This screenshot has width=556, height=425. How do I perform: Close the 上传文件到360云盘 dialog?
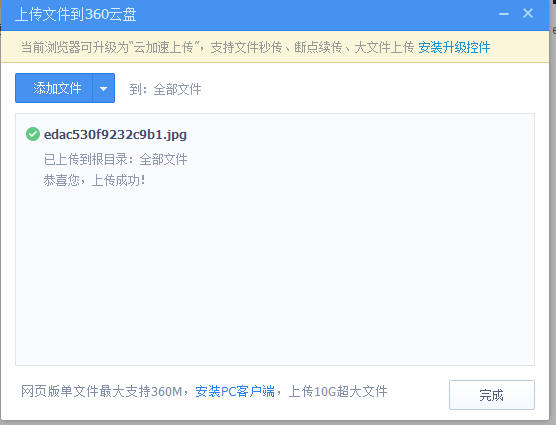[528, 13]
